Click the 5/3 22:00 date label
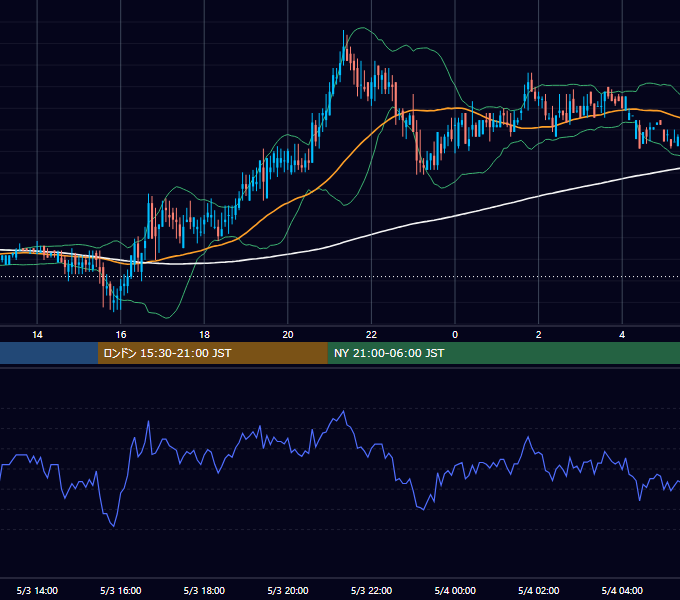Screen dimensions: 680x600 371,590
